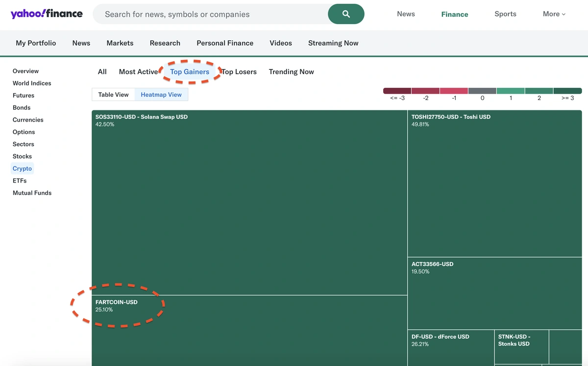
Task: Open the Stonks USD heatmap tile
Action: 521,347
